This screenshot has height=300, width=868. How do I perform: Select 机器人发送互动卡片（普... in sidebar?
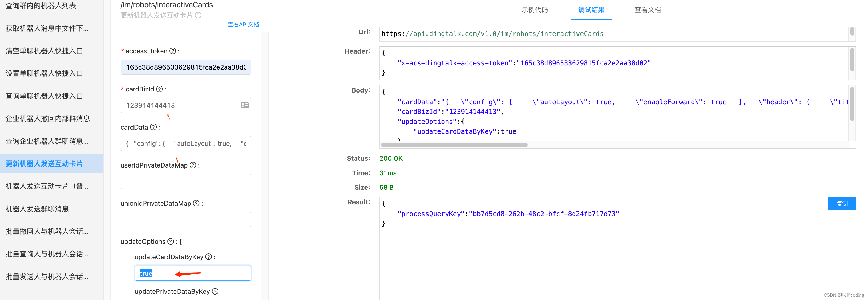pyautogui.click(x=47, y=186)
